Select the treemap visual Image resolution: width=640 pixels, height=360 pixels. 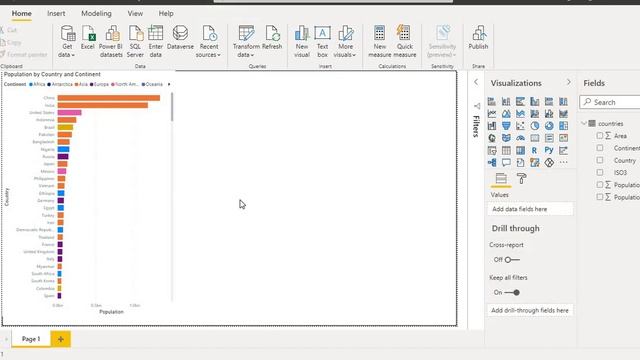563,126
